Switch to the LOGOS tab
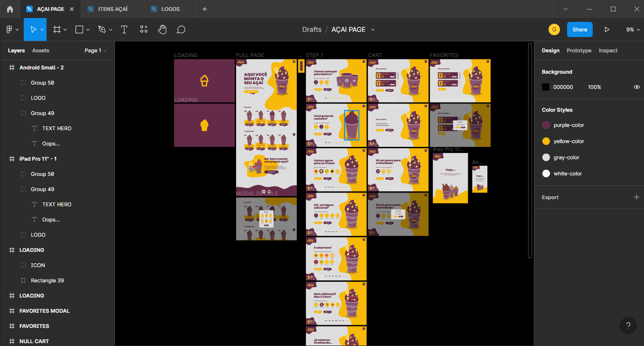Viewport: 644px width, 346px height. coord(170,9)
